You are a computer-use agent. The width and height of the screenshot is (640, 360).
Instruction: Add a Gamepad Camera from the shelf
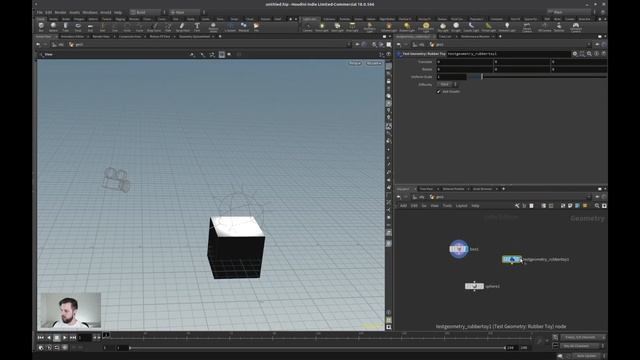point(576,27)
